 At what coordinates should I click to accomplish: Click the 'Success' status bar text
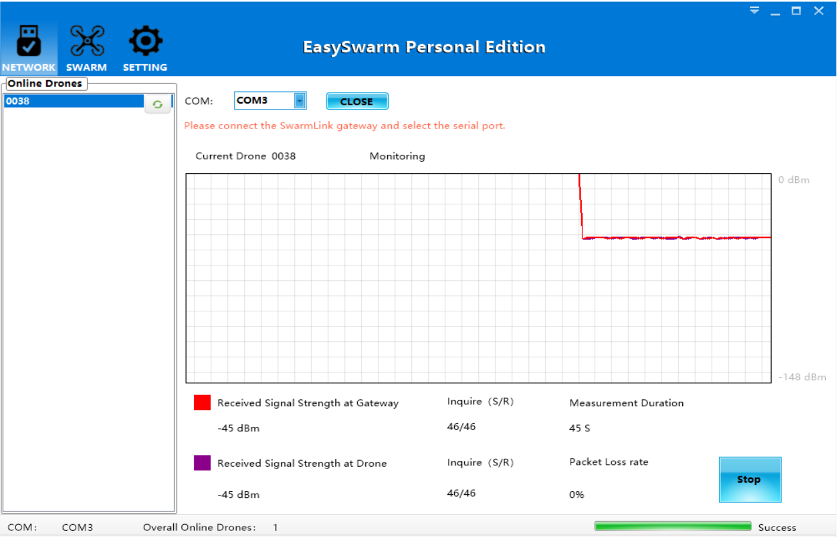click(777, 527)
